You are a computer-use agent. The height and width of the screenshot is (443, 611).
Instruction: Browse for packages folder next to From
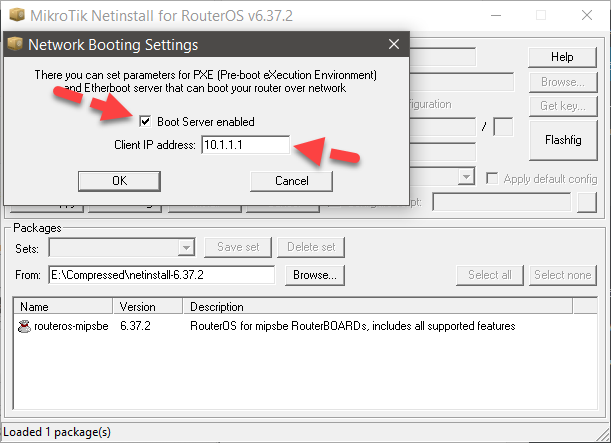(x=315, y=275)
